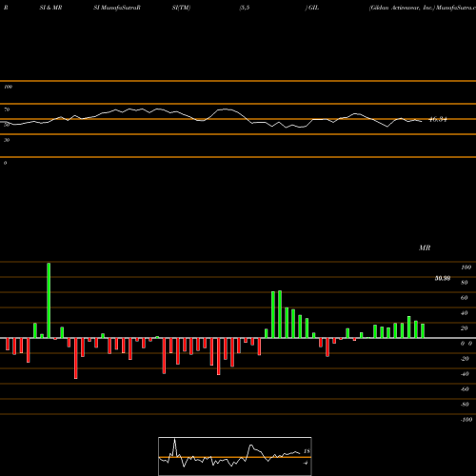Image resolution: width=476 pixels, height=476 pixels.
Task: Click the RSI value label "46.34"
Action: (438, 120)
